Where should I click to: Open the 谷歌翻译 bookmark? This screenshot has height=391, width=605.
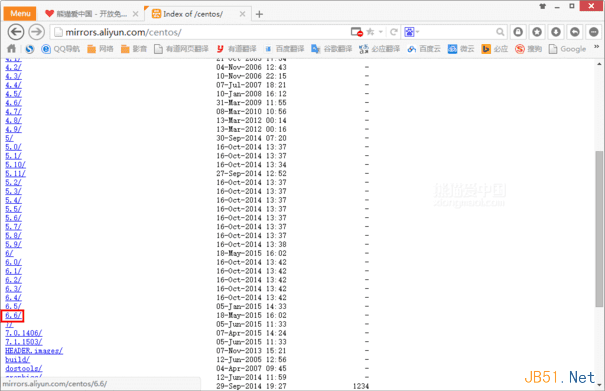(x=332, y=49)
